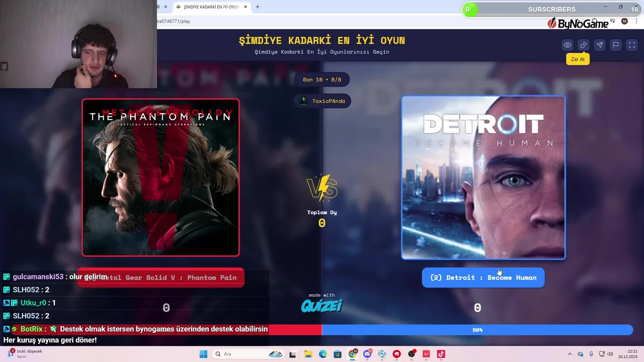Click the Toplam Oy vote counter
This screenshot has height=362, width=644.
tap(322, 218)
